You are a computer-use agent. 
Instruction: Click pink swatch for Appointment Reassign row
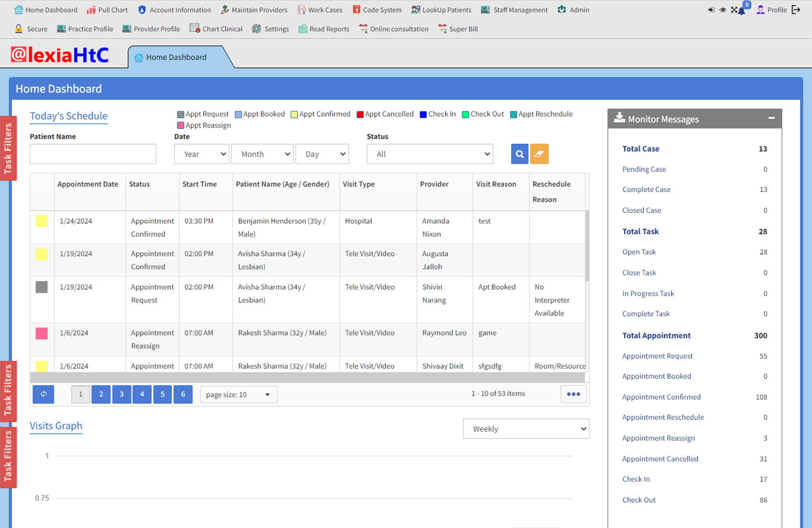[x=41, y=333]
